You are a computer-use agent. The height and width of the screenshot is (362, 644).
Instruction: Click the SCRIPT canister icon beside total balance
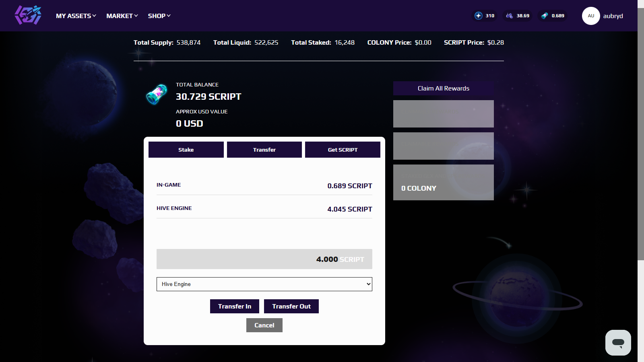point(157,94)
